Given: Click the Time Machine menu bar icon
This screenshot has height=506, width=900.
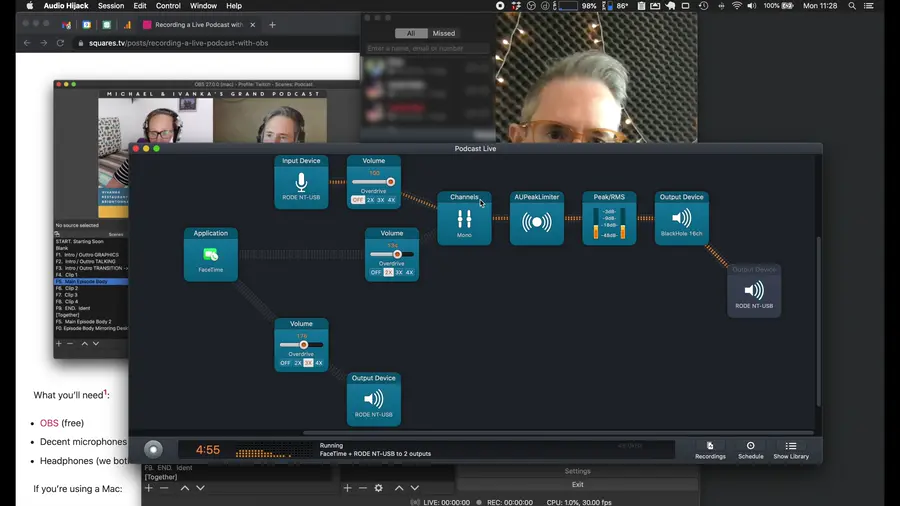Looking at the screenshot, I should click(x=703, y=6).
